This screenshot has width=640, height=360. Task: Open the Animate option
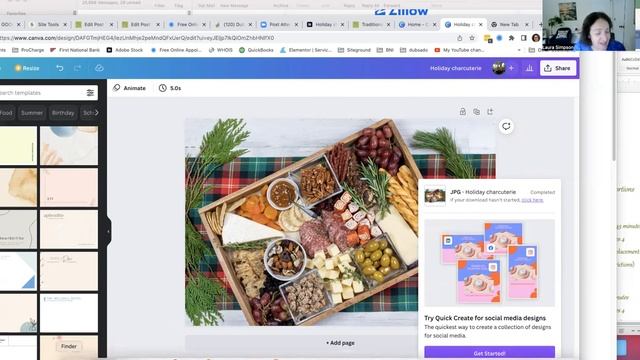pyautogui.click(x=129, y=88)
